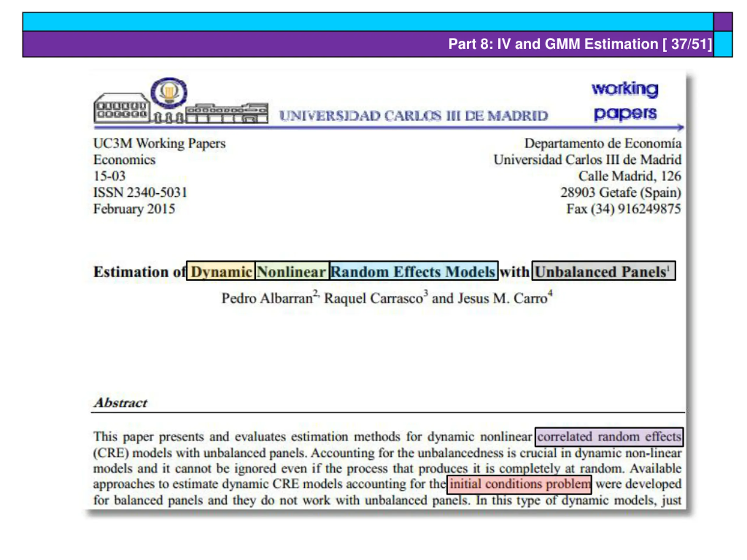747x560 pixels.
Task: Click 'Estimation of' at title start
Action: pos(139,272)
